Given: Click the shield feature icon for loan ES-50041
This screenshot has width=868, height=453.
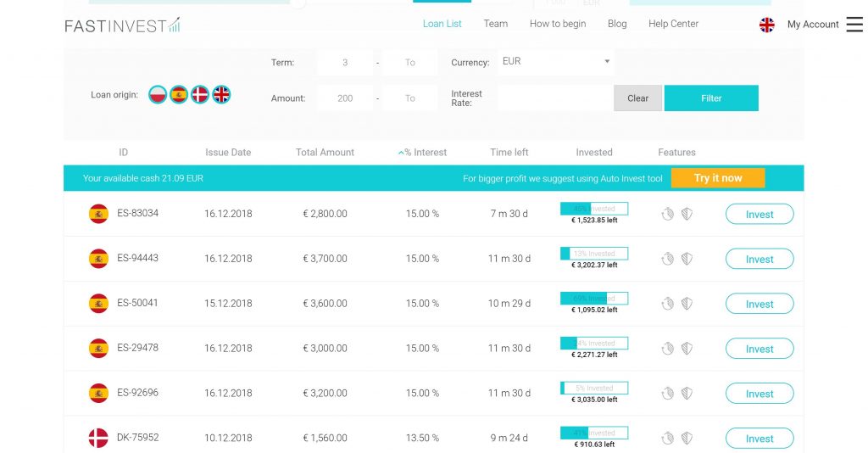Looking at the screenshot, I should (x=687, y=304).
